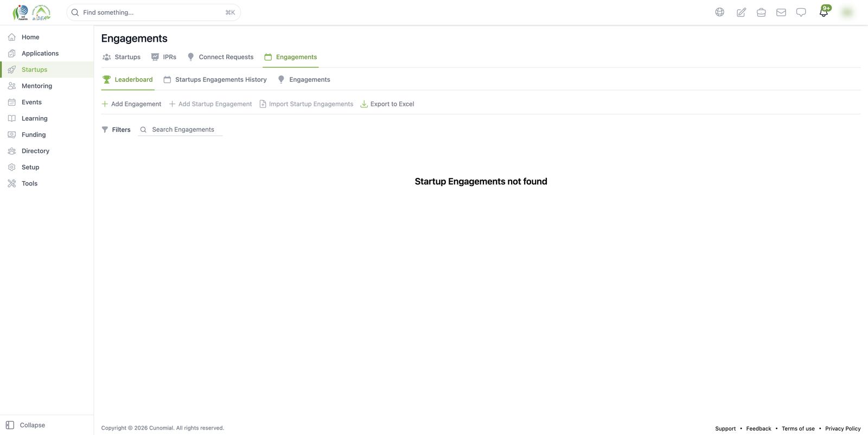Open Setup in the sidebar
The image size is (868, 435).
pos(47,167)
